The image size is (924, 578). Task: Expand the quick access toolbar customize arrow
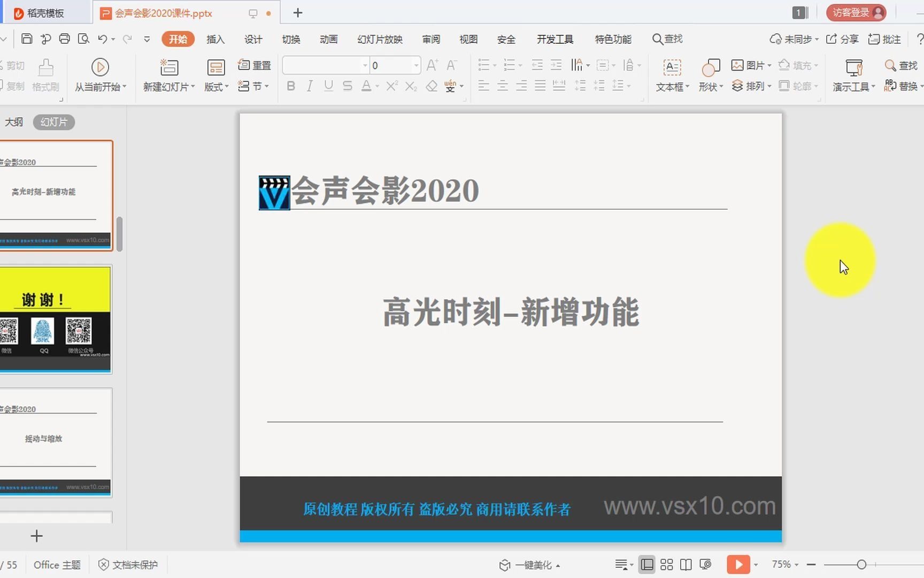coord(147,39)
